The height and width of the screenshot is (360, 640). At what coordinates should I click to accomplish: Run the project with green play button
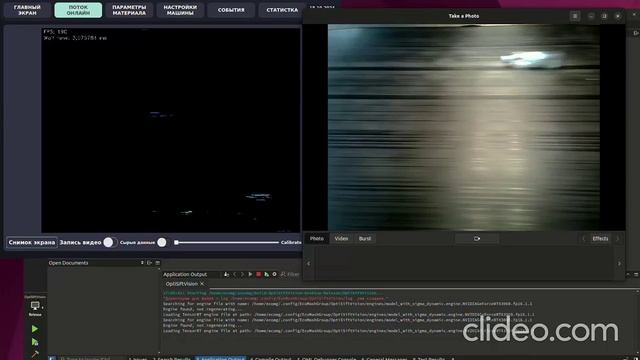pyautogui.click(x=35, y=329)
